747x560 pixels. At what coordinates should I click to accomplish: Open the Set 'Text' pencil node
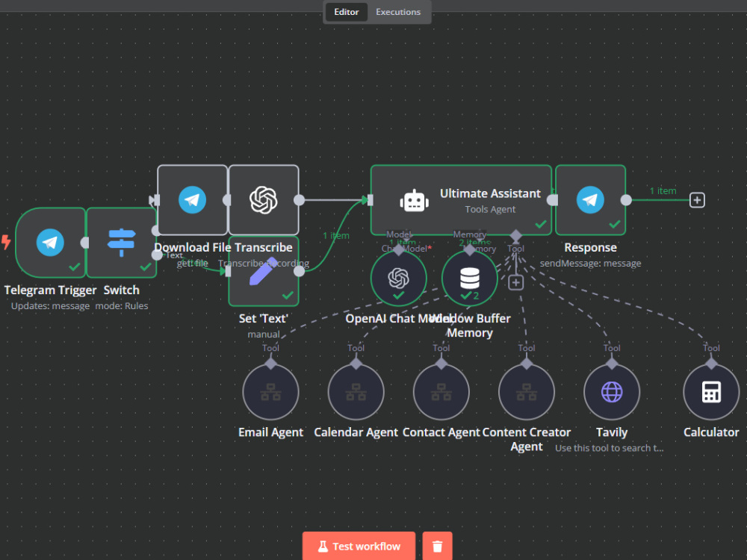pos(264,271)
